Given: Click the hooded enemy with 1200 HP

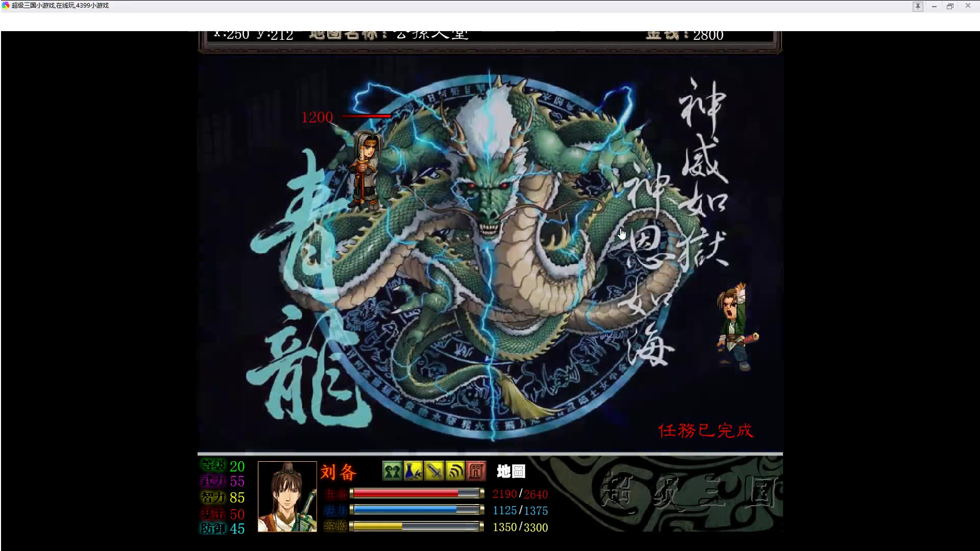Looking at the screenshot, I should pyautogui.click(x=365, y=170).
